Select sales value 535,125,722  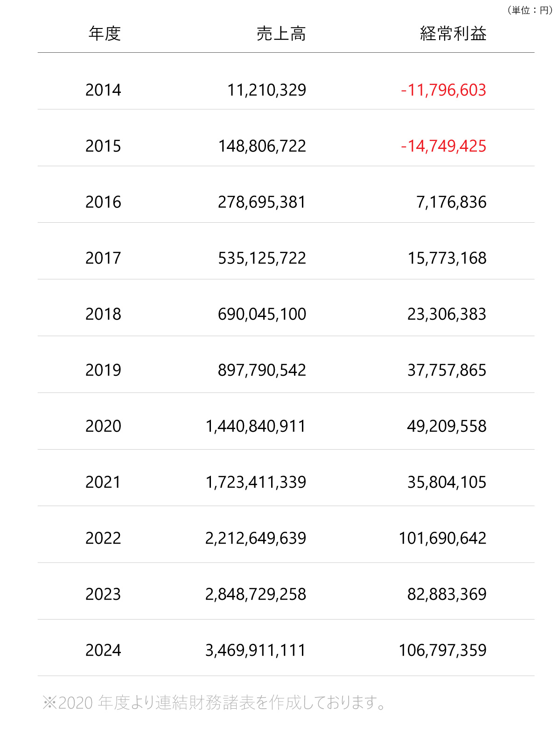(262, 258)
